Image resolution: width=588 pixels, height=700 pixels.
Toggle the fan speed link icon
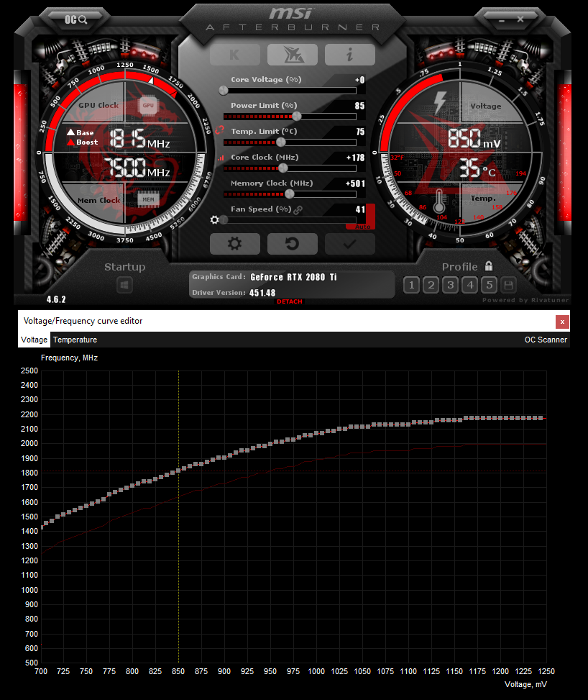coord(298,209)
